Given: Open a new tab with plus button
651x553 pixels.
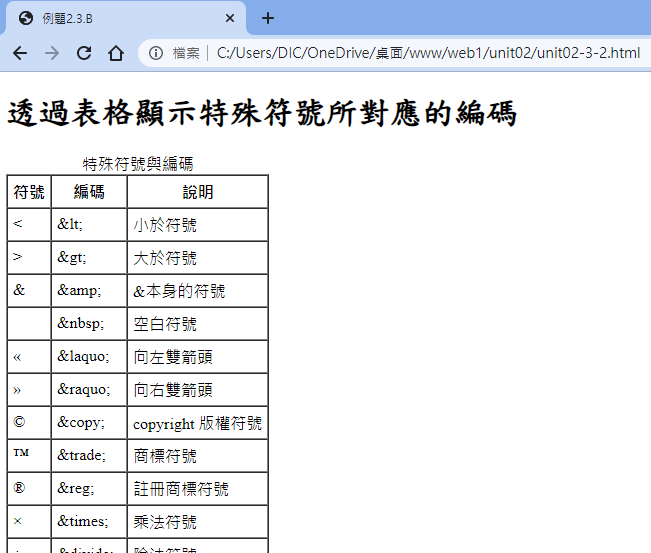Looking at the screenshot, I should [x=268, y=18].
